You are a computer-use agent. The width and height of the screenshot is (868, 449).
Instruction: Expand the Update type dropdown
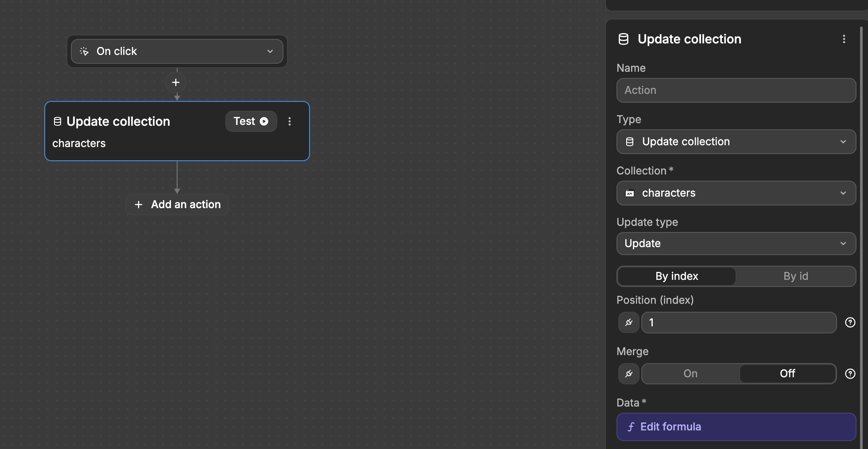click(736, 244)
